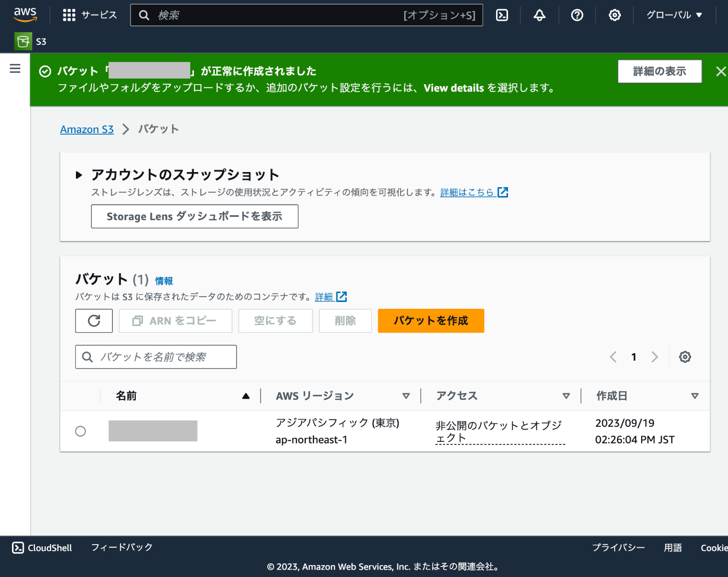Click the ARN をコピー button
Viewport: 728px width, 577px height.
175,321
